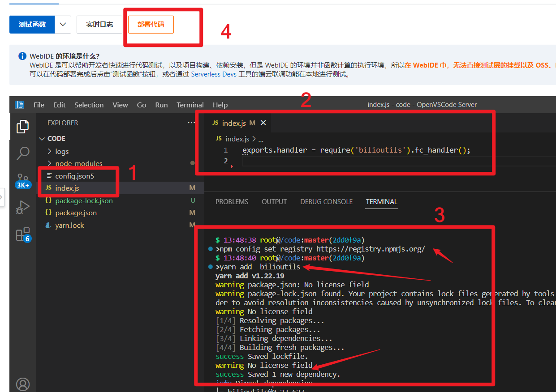The image size is (556, 392).
Task: Collapse the CODE root folder
Action: (42, 139)
